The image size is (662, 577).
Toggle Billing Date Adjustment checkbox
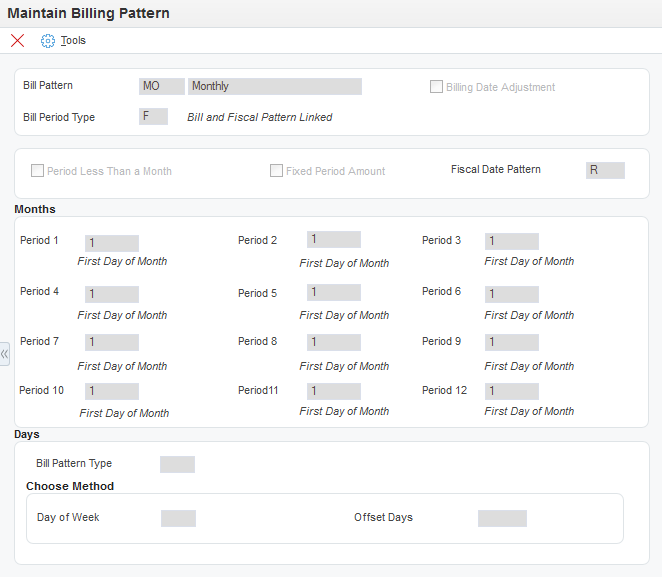[x=436, y=87]
